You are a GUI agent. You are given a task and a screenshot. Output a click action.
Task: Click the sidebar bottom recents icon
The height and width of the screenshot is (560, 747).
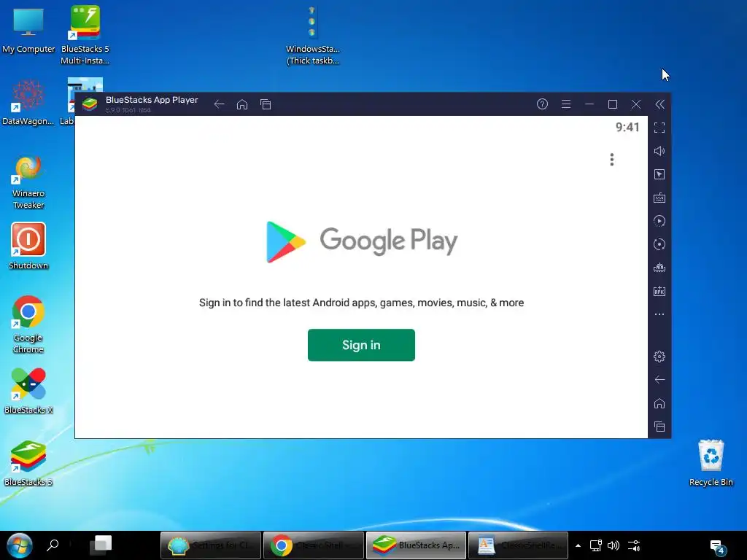659,427
